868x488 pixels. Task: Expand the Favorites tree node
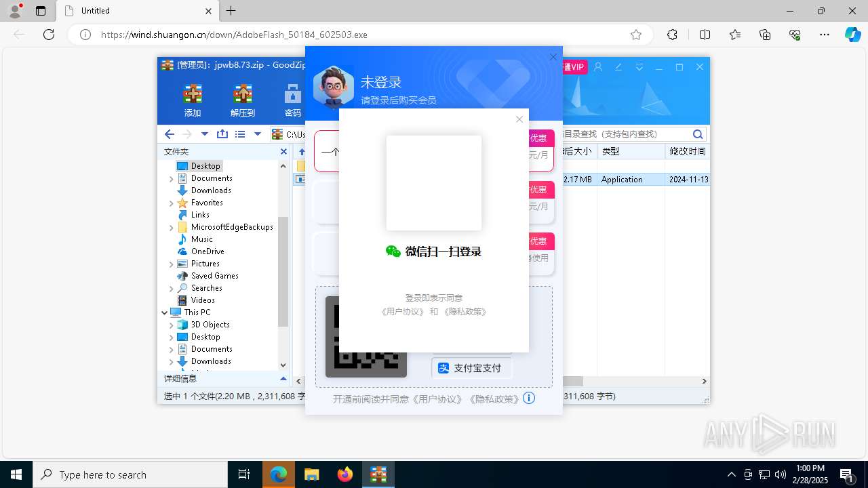171,203
